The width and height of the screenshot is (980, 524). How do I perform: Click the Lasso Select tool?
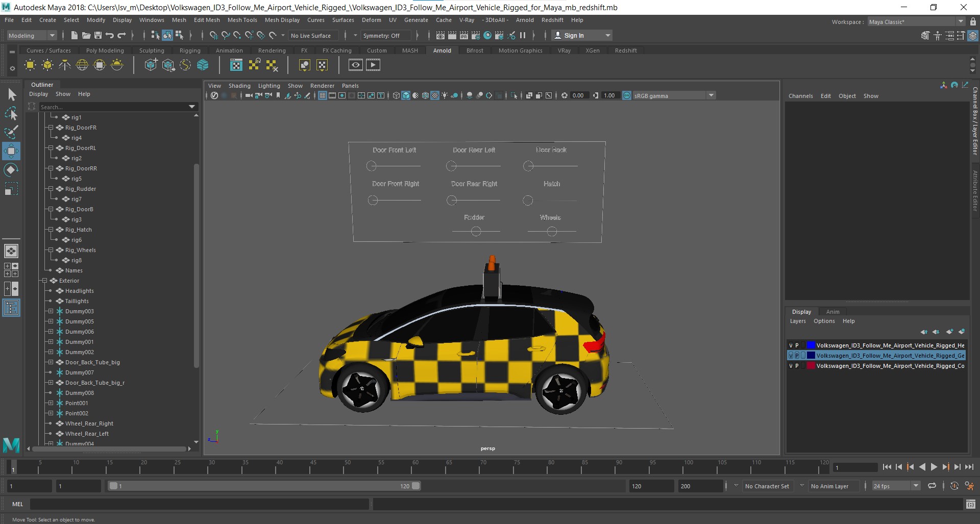11,114
